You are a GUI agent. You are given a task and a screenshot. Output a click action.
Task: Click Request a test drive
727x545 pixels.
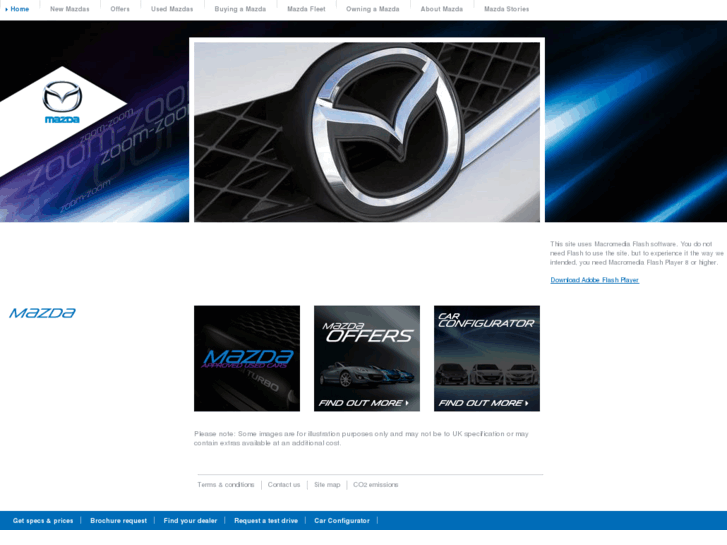(266, 520)
